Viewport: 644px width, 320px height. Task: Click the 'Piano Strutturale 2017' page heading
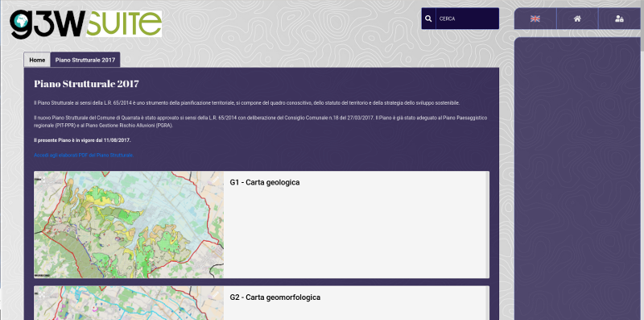(x=86, y=84)
